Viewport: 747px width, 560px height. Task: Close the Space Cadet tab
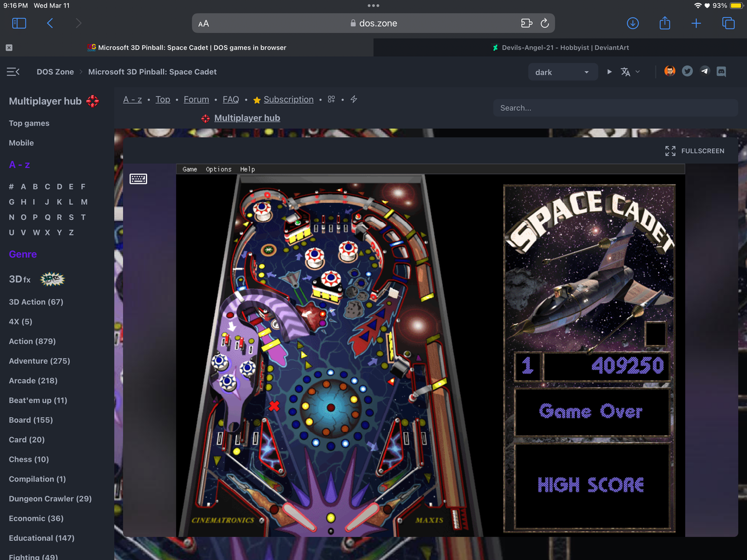pos(9,48)
